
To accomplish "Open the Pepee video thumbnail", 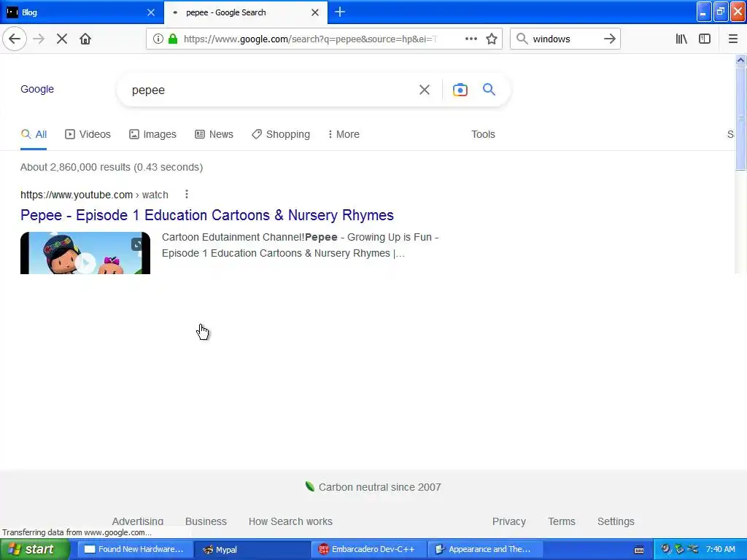I will 85,253.
